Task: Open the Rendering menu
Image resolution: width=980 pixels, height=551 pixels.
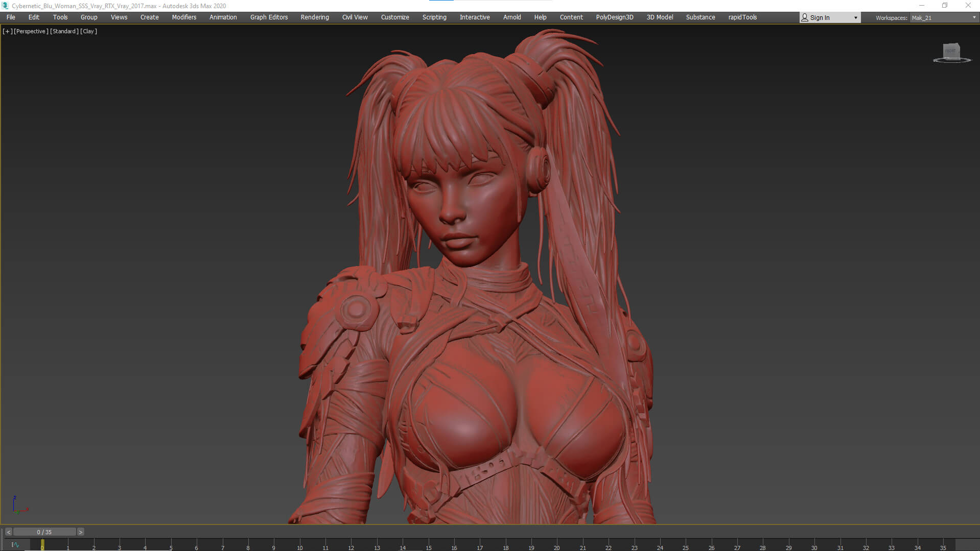Action: point(315,17)
